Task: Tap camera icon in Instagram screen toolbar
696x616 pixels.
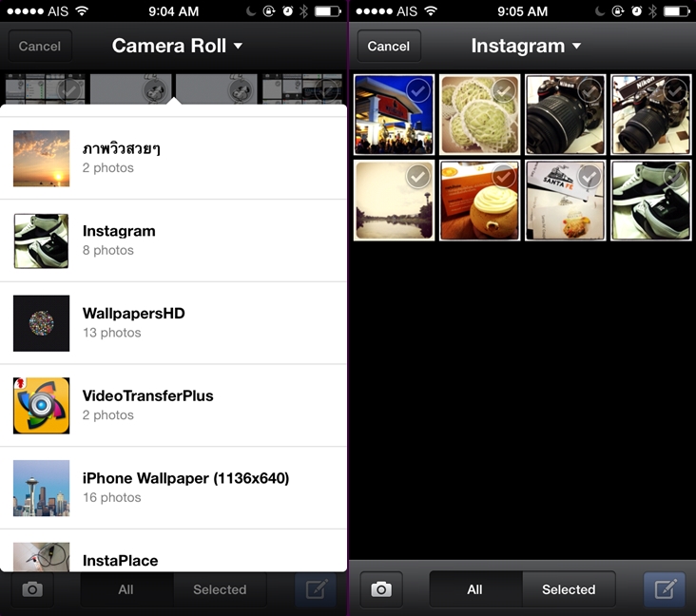Action: click(381, 589)
